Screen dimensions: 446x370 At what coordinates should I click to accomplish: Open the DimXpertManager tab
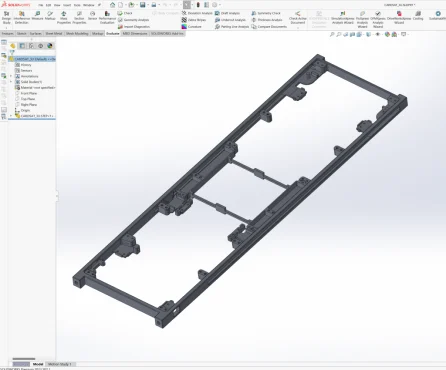coord(41,46)
